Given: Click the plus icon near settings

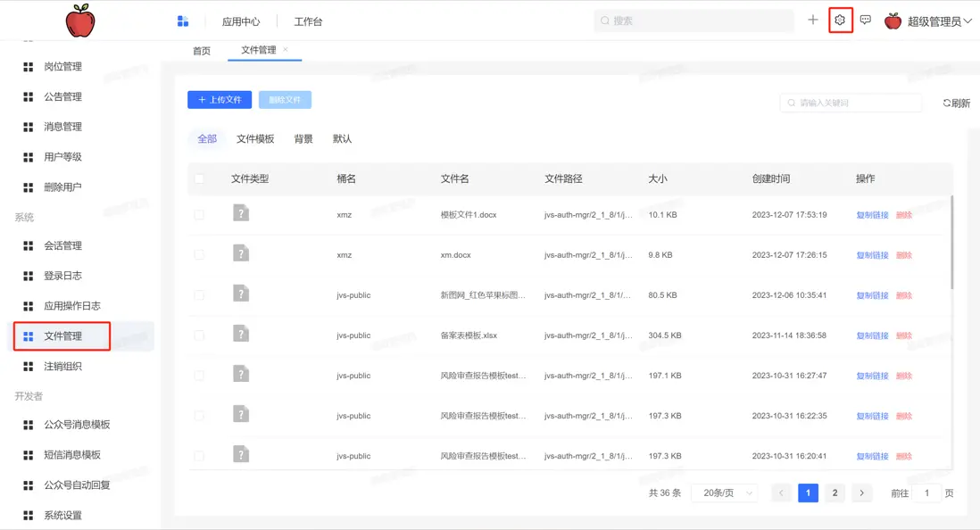Looking at the screenshot, I should [x=813, y=20].
